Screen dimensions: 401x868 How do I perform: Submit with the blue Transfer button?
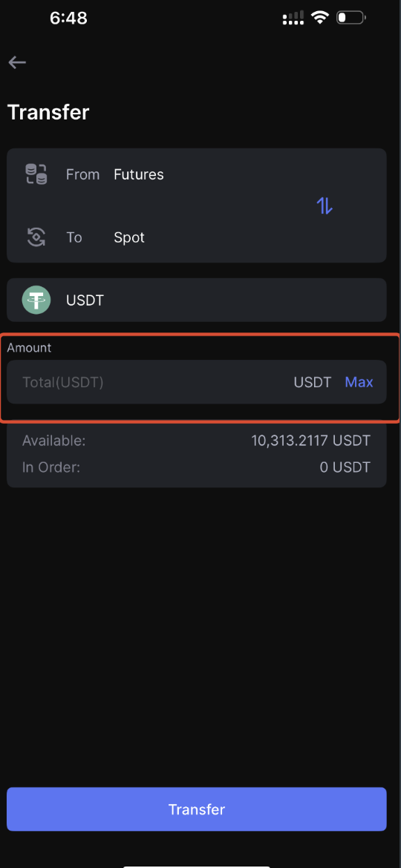pos(197,809)
